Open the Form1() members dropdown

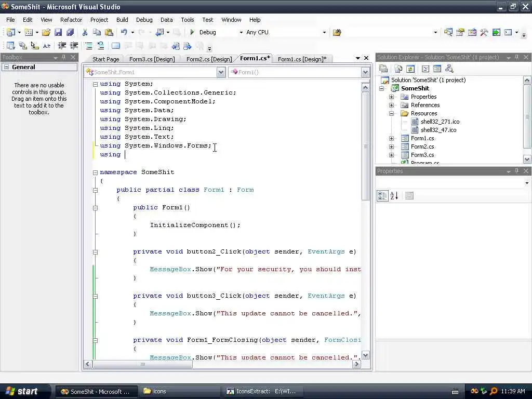[x=365, y=72]
